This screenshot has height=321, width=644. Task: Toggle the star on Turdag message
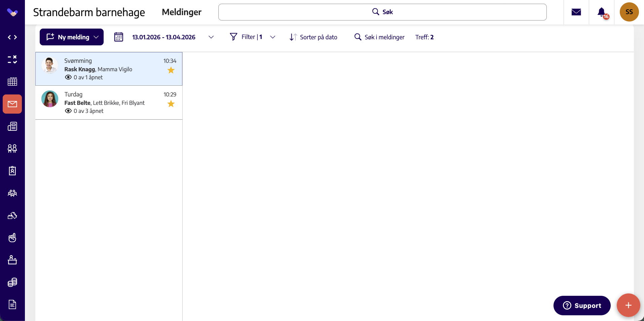[x=171, y=104]
